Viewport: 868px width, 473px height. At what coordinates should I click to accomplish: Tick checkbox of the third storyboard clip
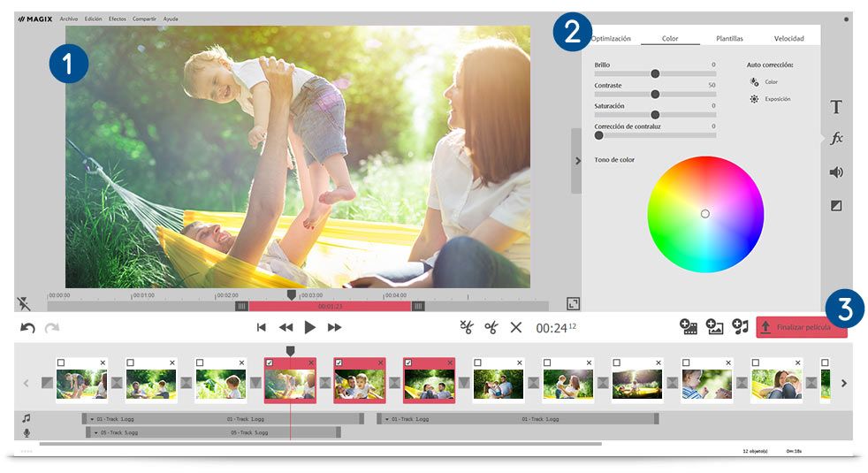(200, 362)
